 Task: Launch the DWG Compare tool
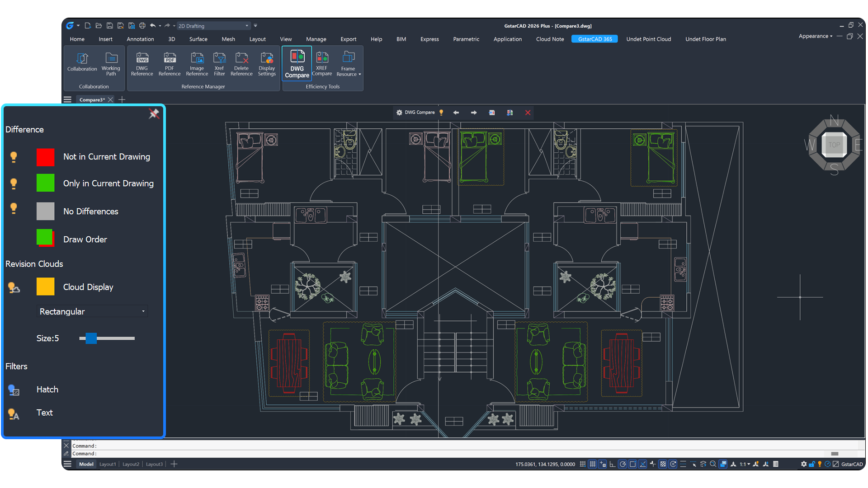[x=297, y=64]
